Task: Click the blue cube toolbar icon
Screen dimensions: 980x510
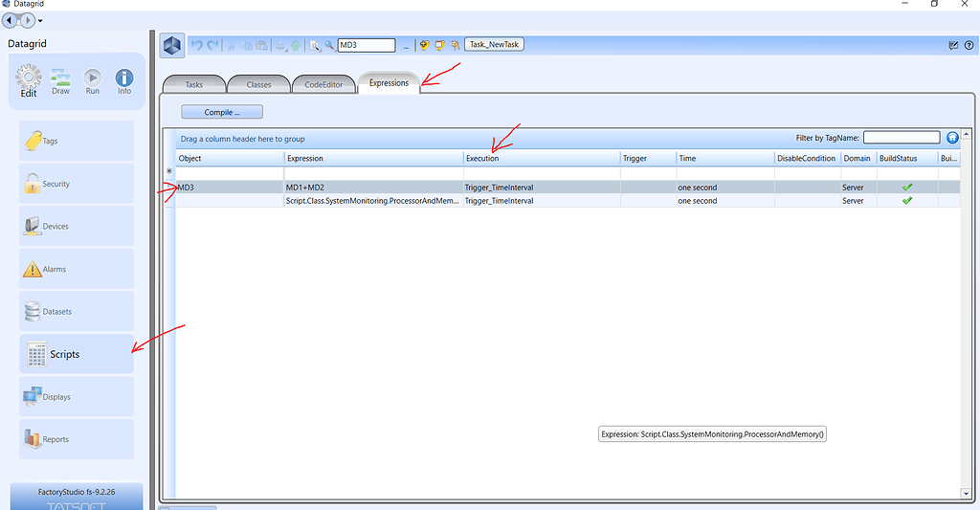Action: click(x=172, y=45)
